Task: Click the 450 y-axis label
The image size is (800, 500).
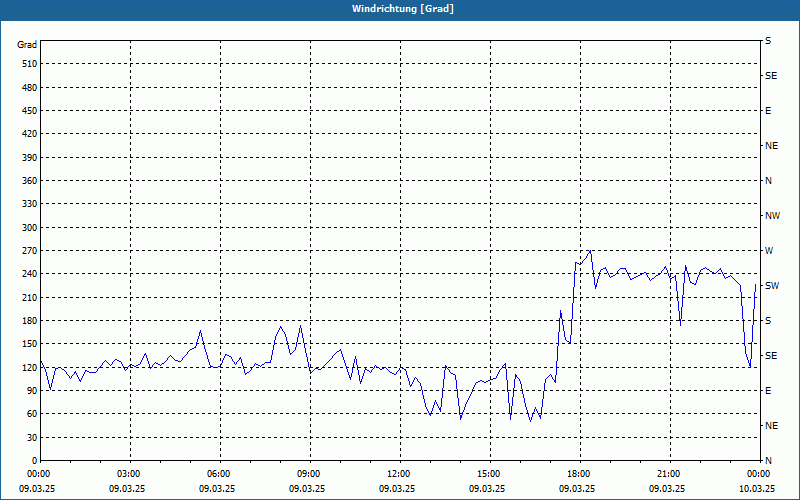Action: (x=30, y=111)
